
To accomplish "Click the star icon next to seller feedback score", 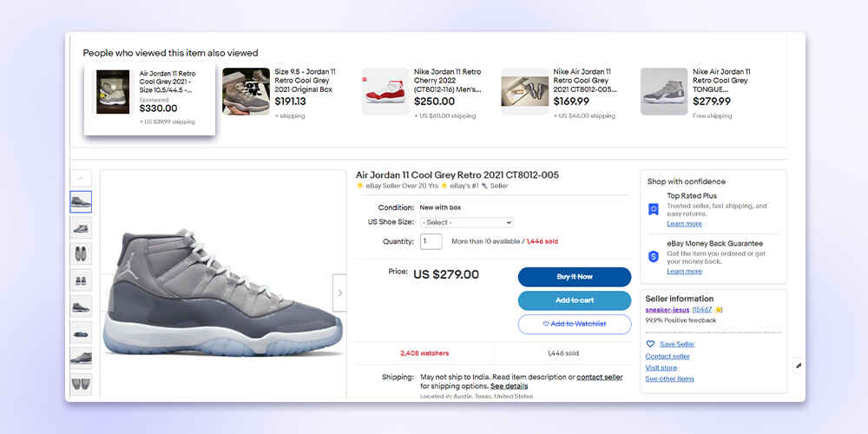I will click(719, 310).
